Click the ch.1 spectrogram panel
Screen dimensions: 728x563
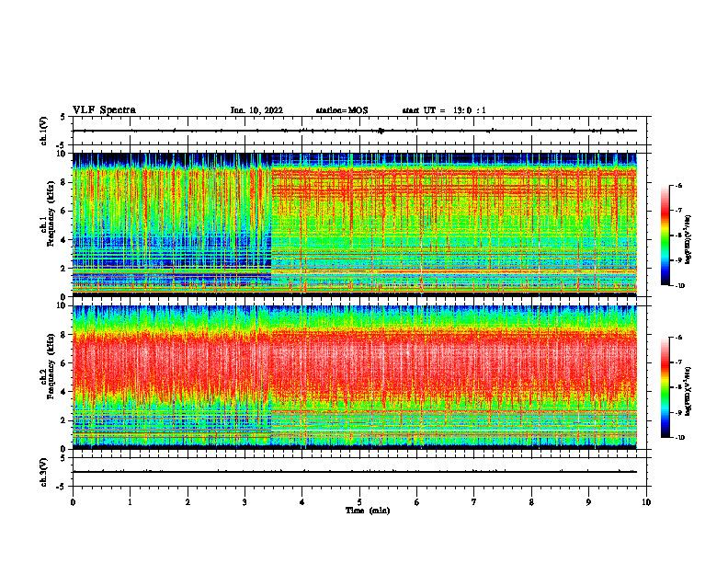(355, 224)
